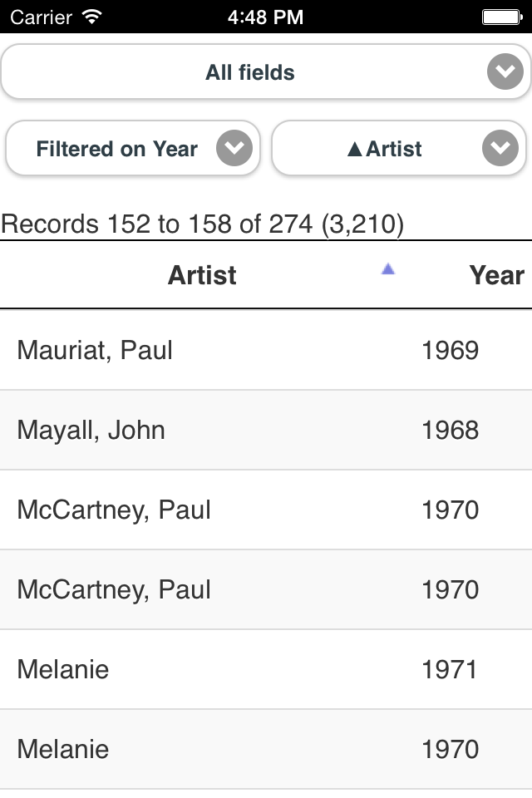The height and width of the screenshot is (798, 532).
Task: Tap the year 1969 cell
Action: click(450, 350)
